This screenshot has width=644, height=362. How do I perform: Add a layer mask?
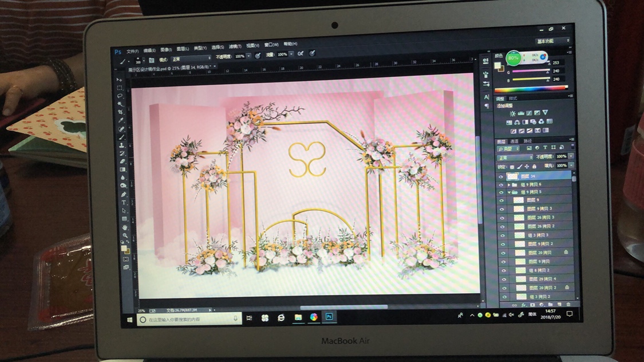point(533,305)
